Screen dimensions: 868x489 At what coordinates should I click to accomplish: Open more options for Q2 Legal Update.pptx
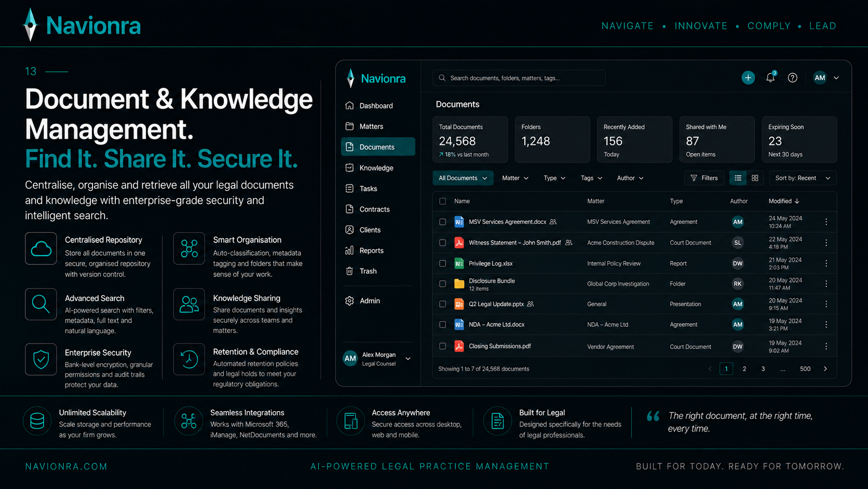pyautogui.click(x=826, y=304)
